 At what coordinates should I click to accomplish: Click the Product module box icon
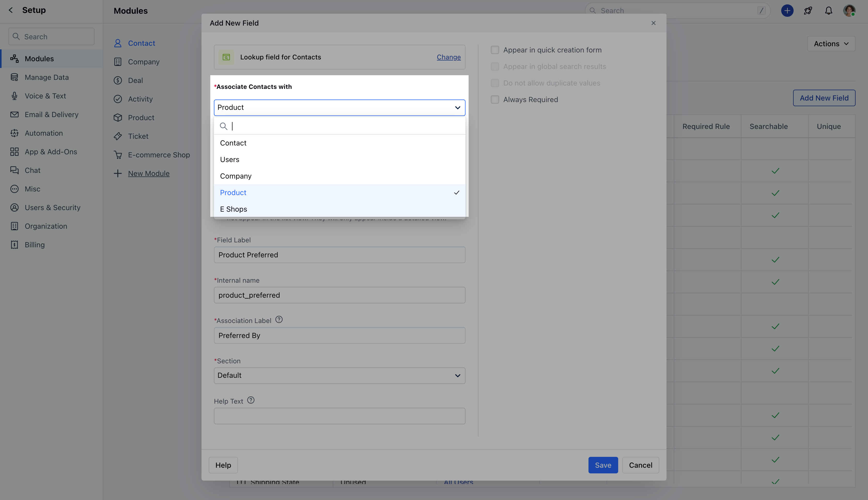pyautogui.click(x=118, y=118)
